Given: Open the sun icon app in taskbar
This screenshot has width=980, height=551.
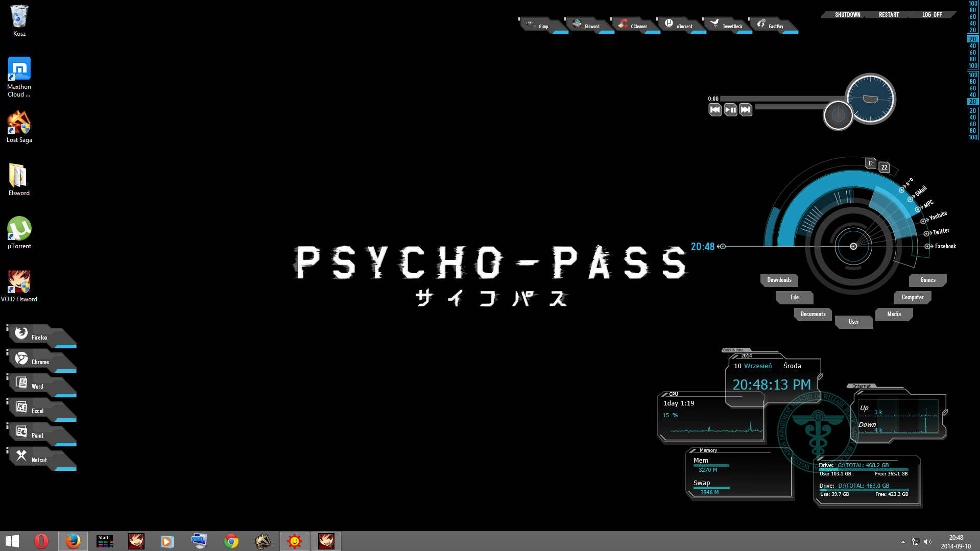Looking at the screenshot, I should click(295, 541).
